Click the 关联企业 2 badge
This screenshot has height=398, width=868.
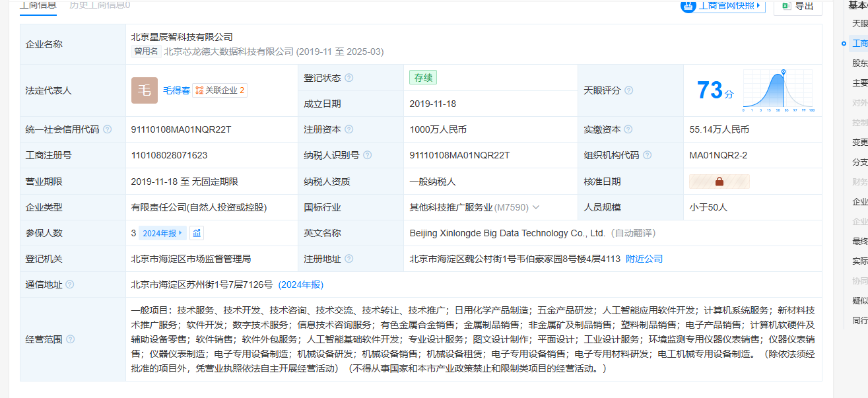[x=220, y=90]
